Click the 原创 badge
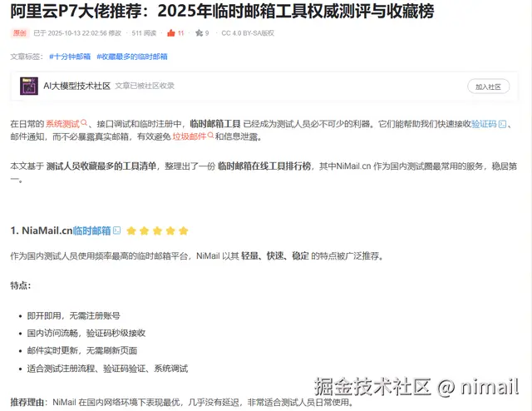The width and height of the screenshot is (532, 411). 20,33
